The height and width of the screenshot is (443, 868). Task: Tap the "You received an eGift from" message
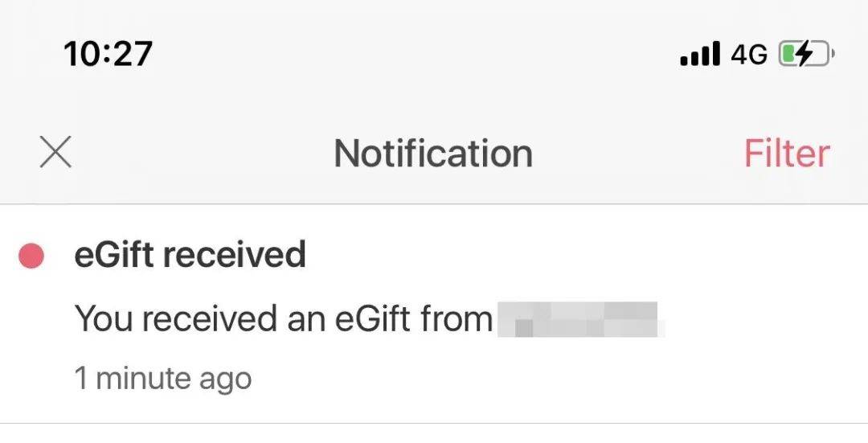click(283, 319)
